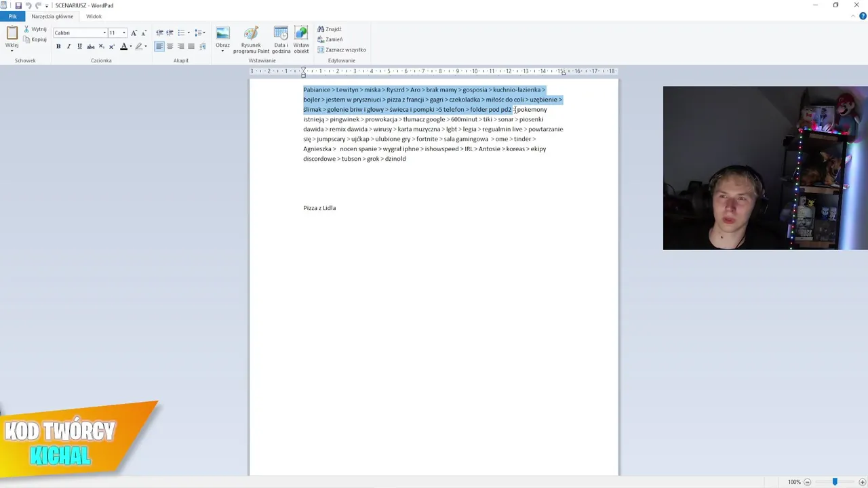
Task: Apply the text highlight color
Action: click(138, 47)
